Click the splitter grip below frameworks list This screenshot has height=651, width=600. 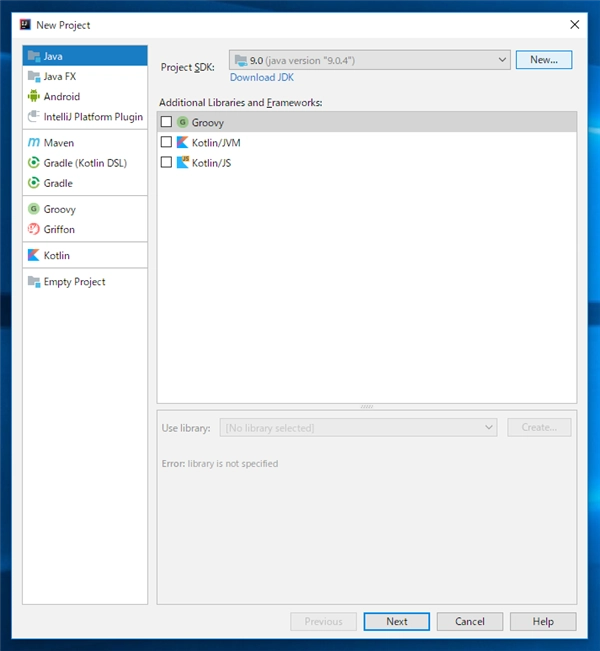point(367,406)
